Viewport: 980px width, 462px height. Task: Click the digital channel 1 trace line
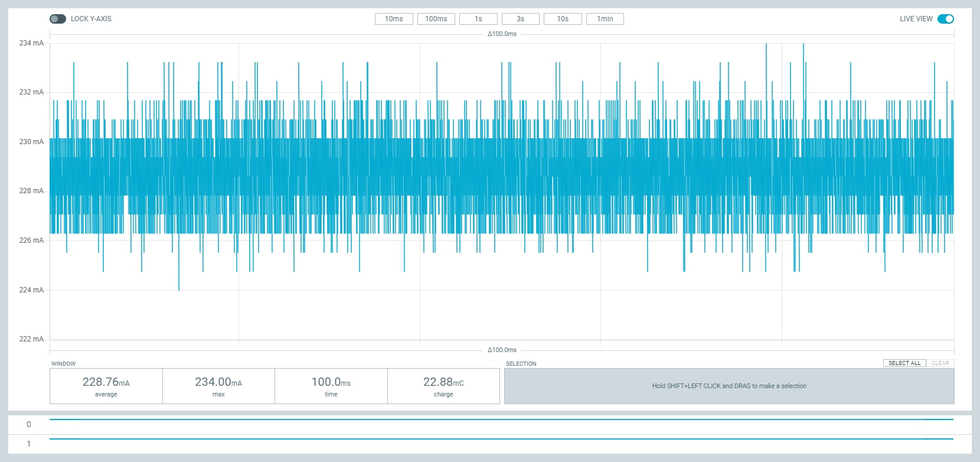(x=502, y=439)
